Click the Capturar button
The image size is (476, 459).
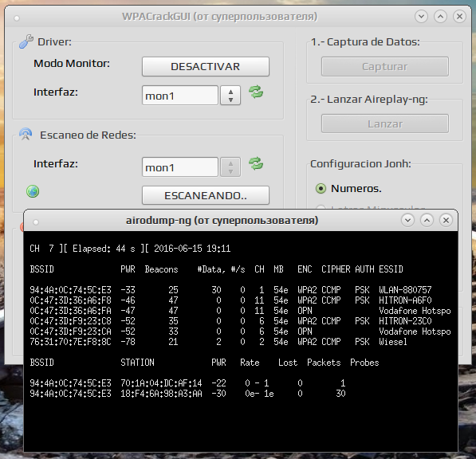385,66
